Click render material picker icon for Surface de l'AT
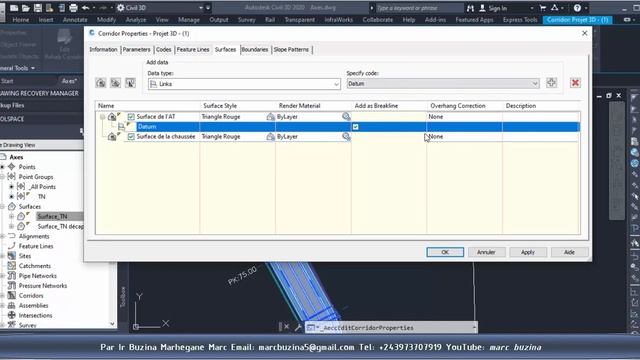This screenshot has height=360, width=640. click(x=346, y=117)
